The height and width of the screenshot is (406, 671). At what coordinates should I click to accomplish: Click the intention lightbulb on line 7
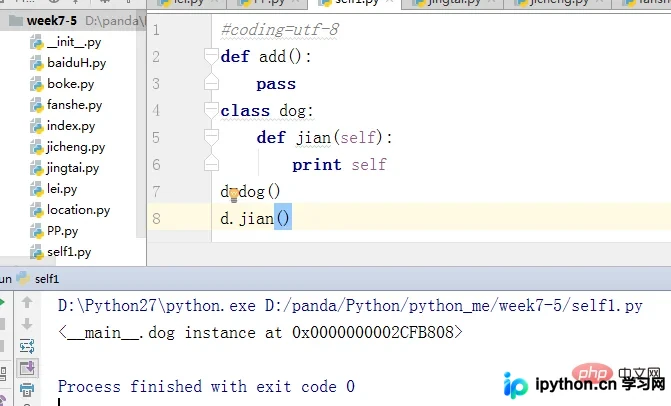234,196
